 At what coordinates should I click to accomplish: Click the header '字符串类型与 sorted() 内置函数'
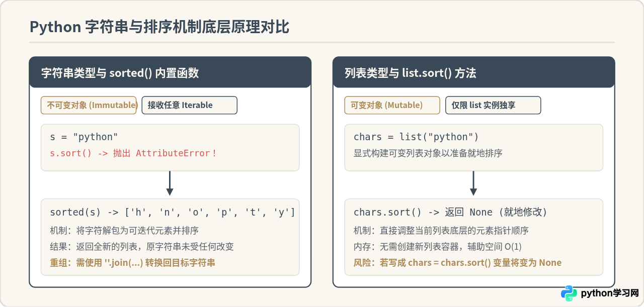120,73
